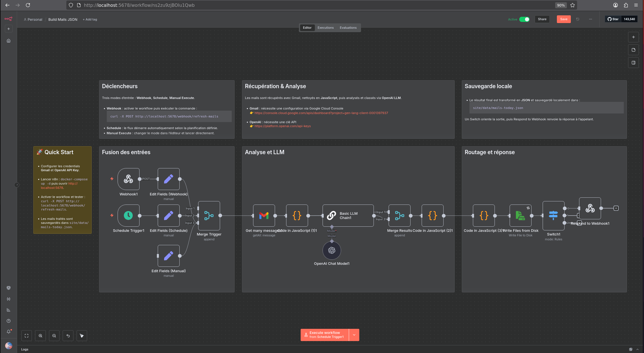Select the Schedule Trigger1 node

[128, 216]
